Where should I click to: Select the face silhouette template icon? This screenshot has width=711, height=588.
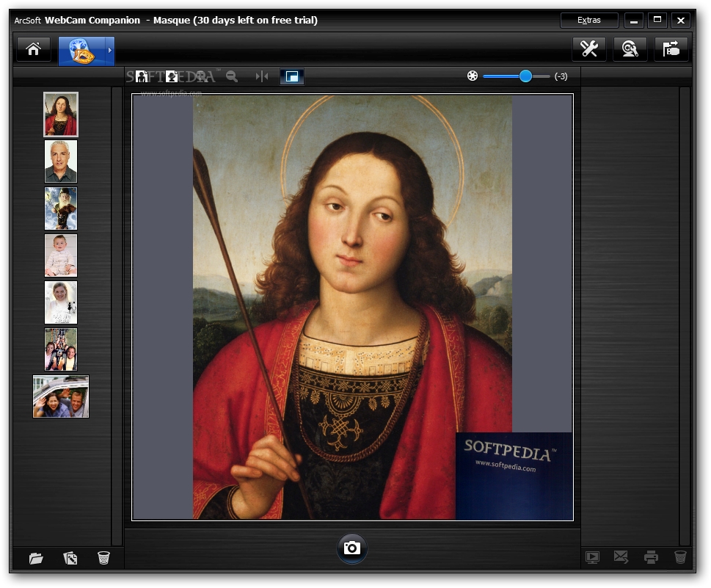[x=172, y=76]
